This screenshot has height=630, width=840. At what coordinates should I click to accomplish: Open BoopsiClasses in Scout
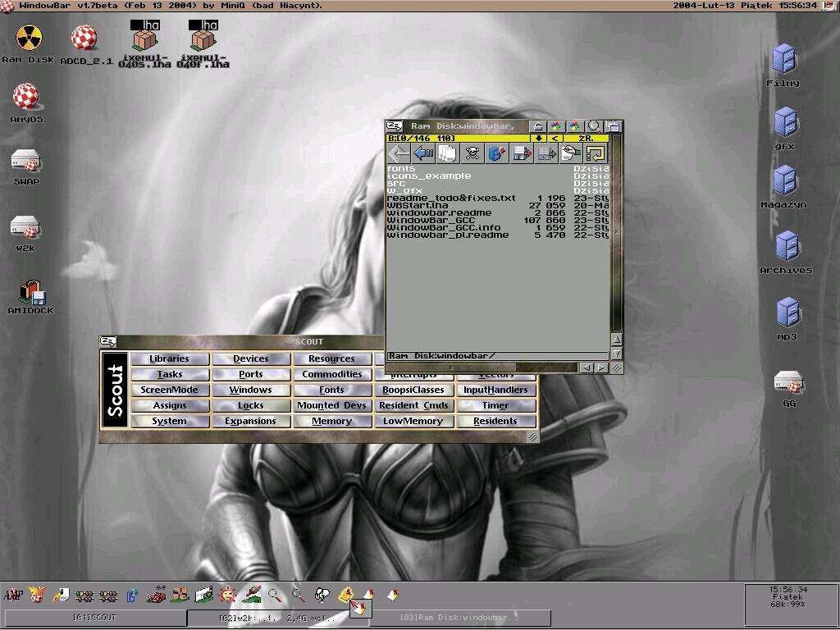point(413,390)
